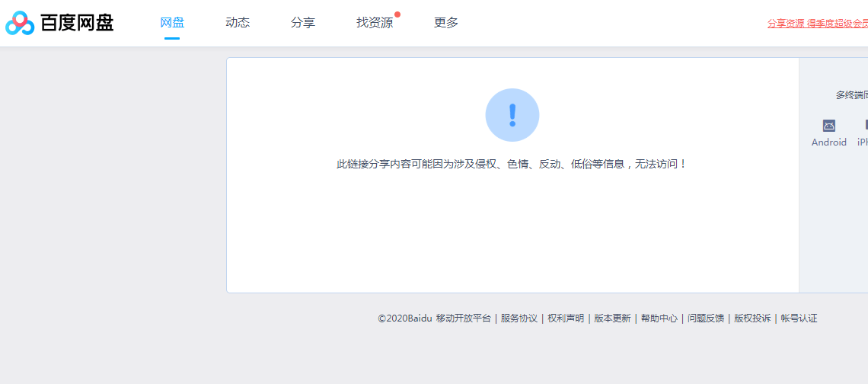
Task: Open the 动态 tab
Action: coord(238,23)
